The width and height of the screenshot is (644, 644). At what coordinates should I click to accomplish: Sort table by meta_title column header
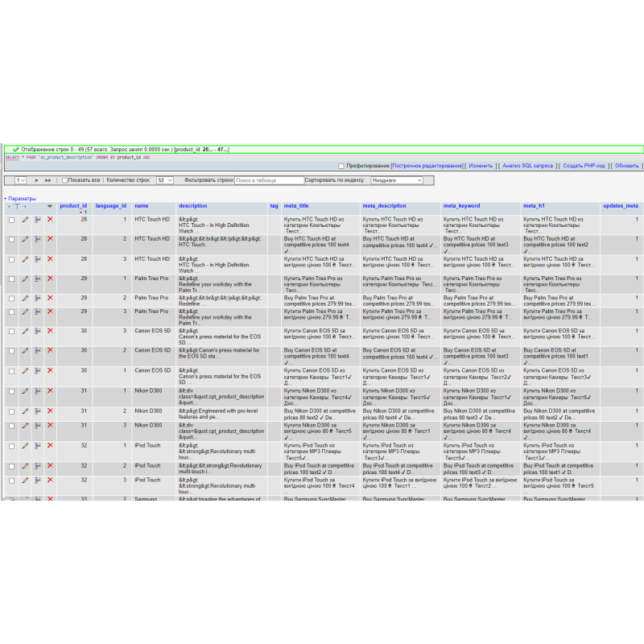(295, 206)
